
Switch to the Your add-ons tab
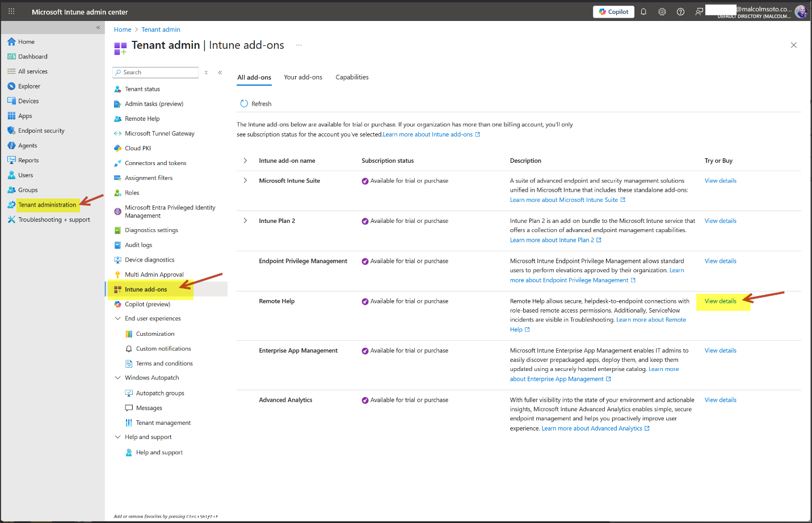coord(303,77)
